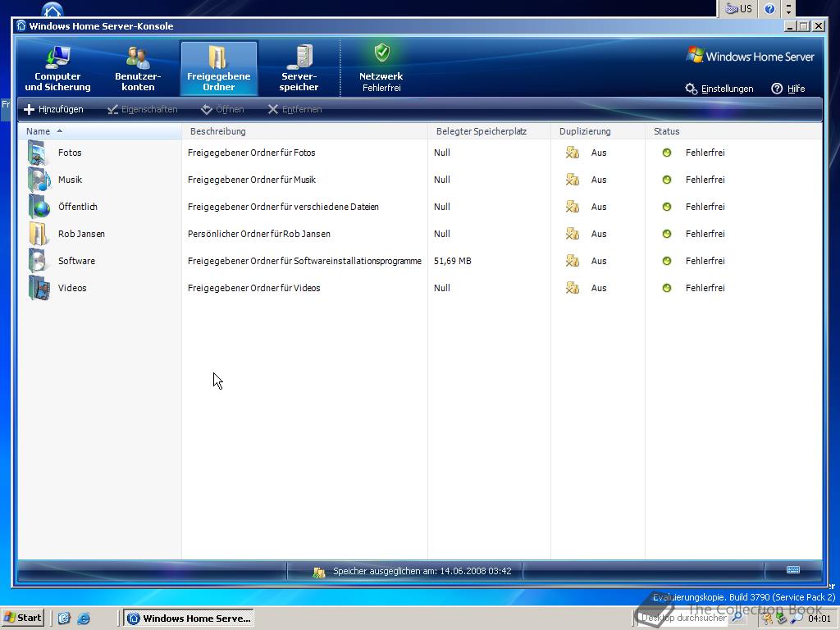Click 'Öffentlich' folder name

(x=78, y=207)
